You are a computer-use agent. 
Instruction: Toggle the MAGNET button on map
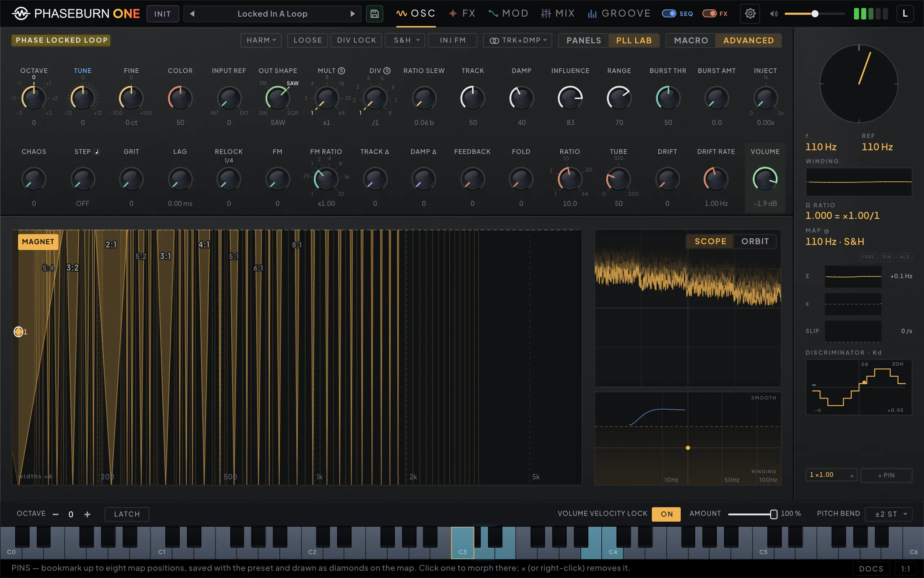(x=38, y=242)
